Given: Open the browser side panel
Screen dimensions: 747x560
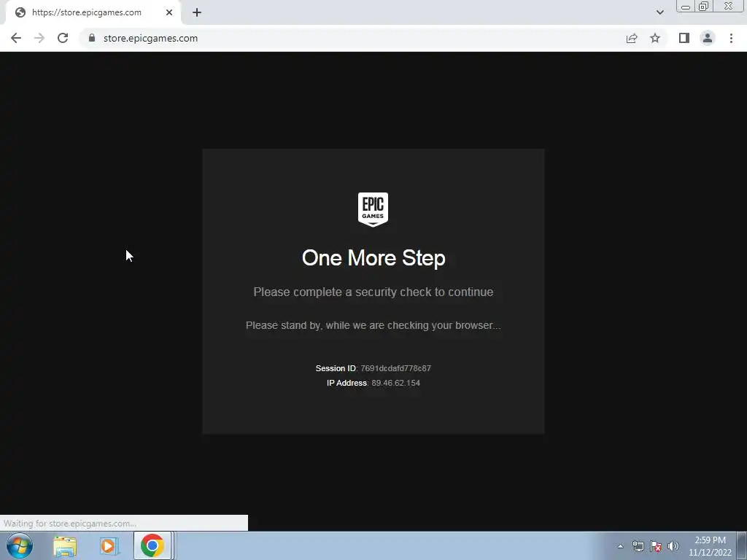Looking at the screenshot, I should tap(684, 38).
